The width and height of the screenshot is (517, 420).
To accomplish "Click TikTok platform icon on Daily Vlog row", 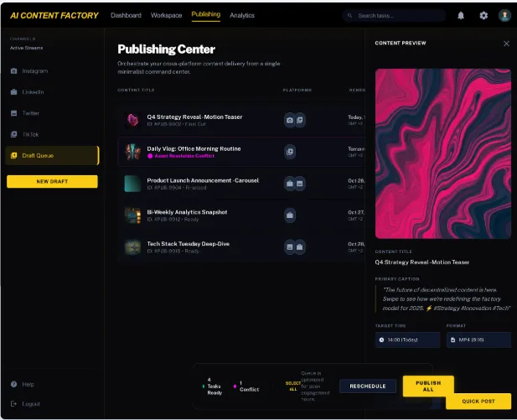I will tap(290, 152).
